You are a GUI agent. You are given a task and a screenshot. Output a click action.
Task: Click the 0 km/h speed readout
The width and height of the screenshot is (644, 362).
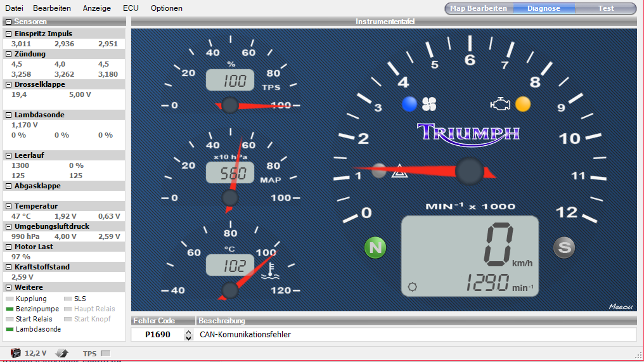508,245
